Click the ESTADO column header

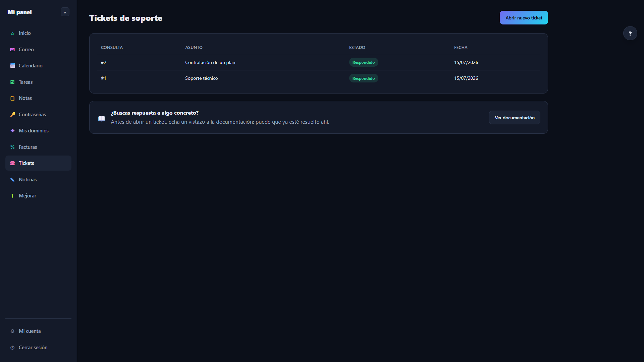pos(357,48)
